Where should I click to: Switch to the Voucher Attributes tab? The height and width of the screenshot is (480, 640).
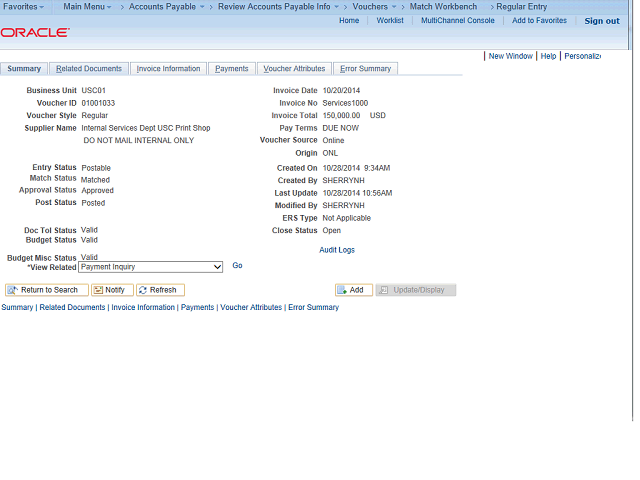(294, 69)
